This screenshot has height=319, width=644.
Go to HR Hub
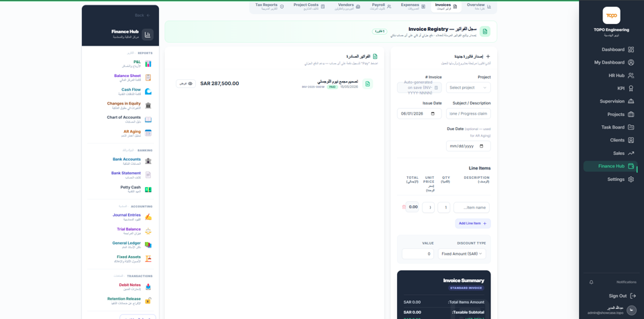610,76
